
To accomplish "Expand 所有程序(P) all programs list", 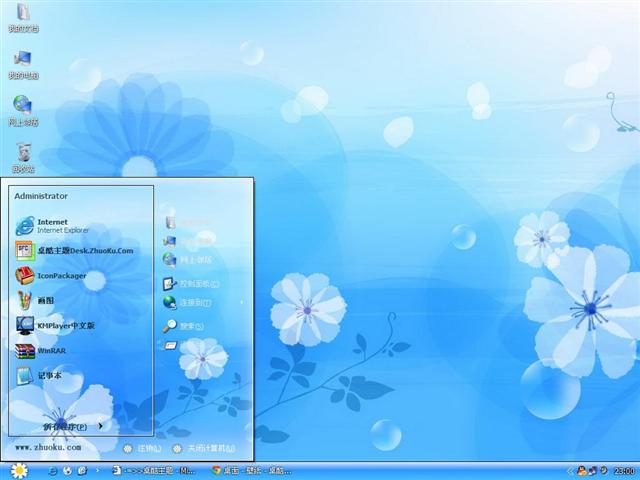I will tap(73, 427).
